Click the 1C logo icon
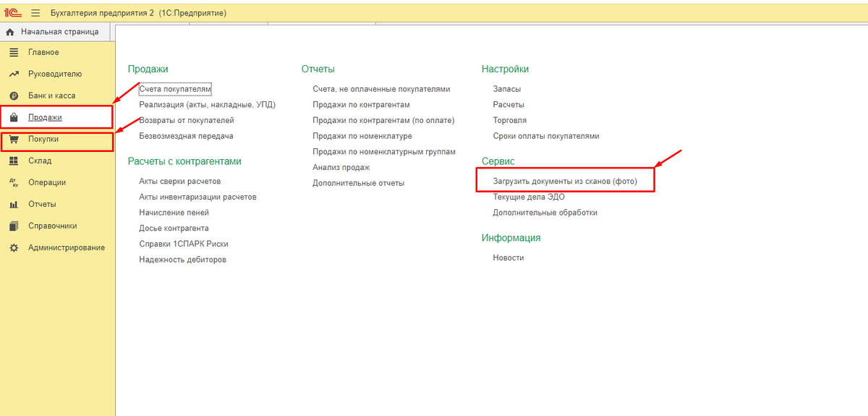This screenshot has width=868, height=416. (x=12, y=14)
